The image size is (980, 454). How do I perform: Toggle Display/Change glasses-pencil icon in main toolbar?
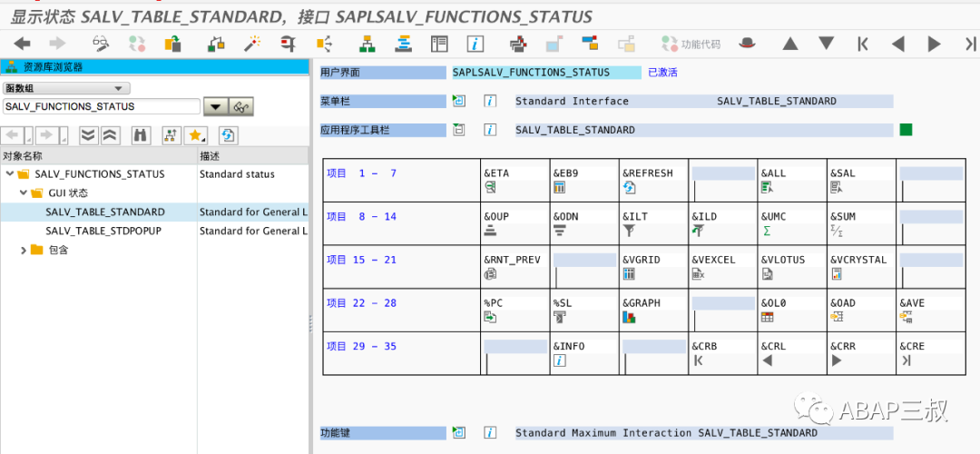(101, 44)
